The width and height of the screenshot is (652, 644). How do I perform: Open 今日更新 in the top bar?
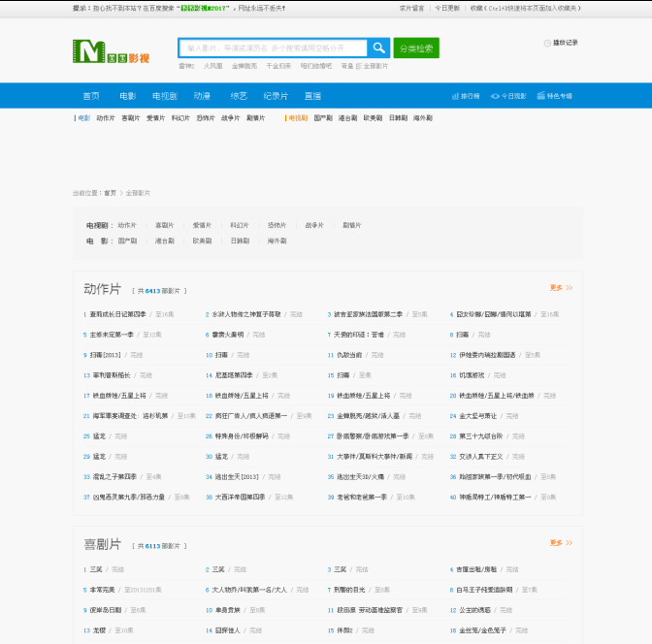coord(447,8)
